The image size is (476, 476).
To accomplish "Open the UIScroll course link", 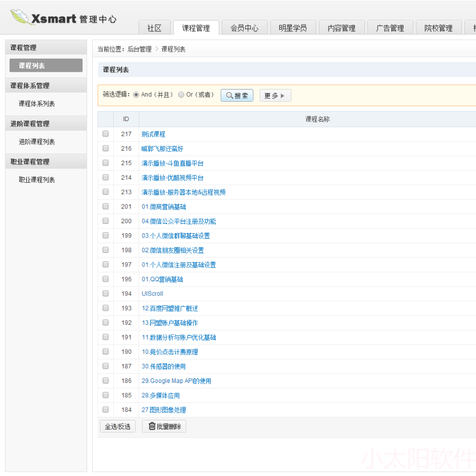I will [x=152, y=294].
